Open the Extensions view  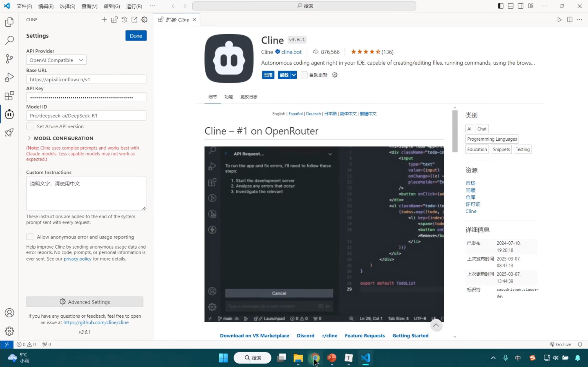pyautogui.click(x=9, y=95)
